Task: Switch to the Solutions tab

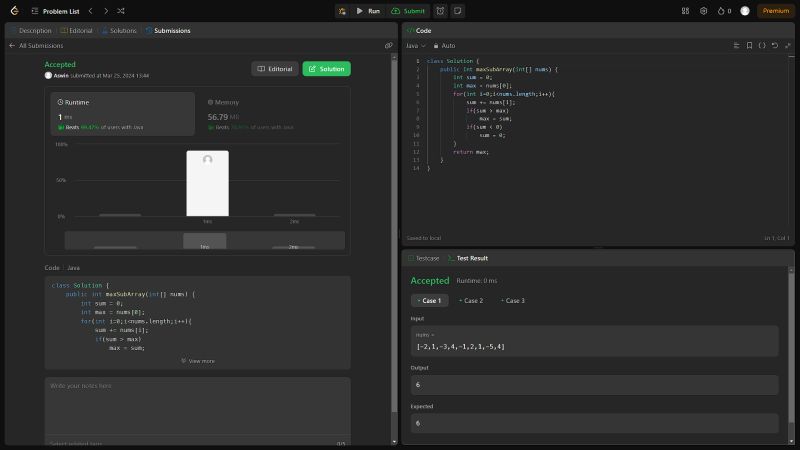Action: pyautogui.click(x=119, y=31)
